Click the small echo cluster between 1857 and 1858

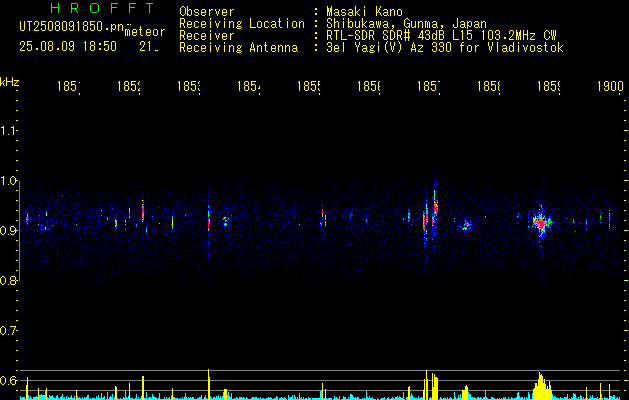click(x=466, y=226)
